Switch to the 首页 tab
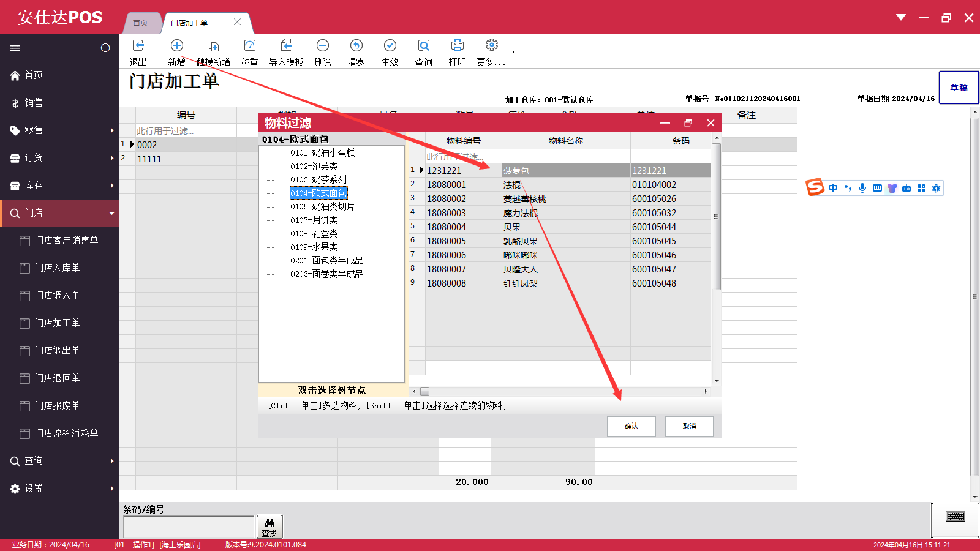This screenshot has height=551, width=980. click(141, 23)
